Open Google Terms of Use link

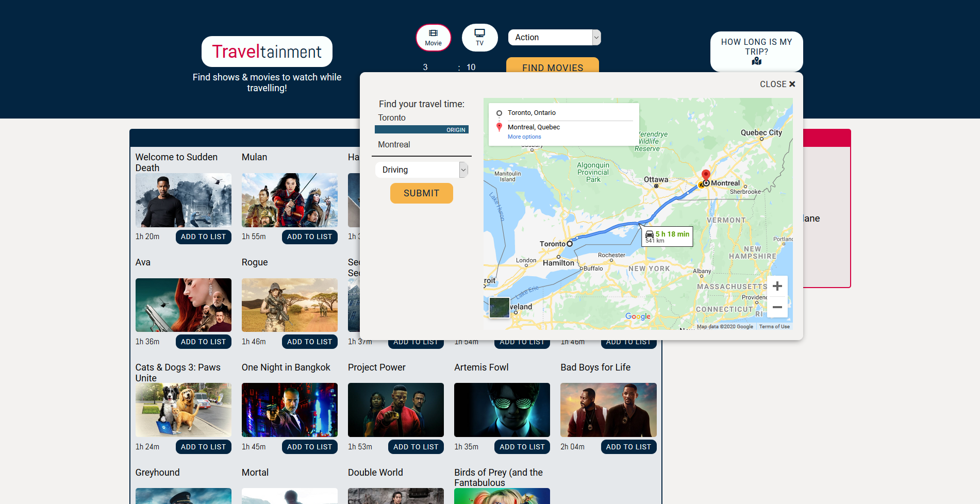pyautogui.click(x=774, y=326)
